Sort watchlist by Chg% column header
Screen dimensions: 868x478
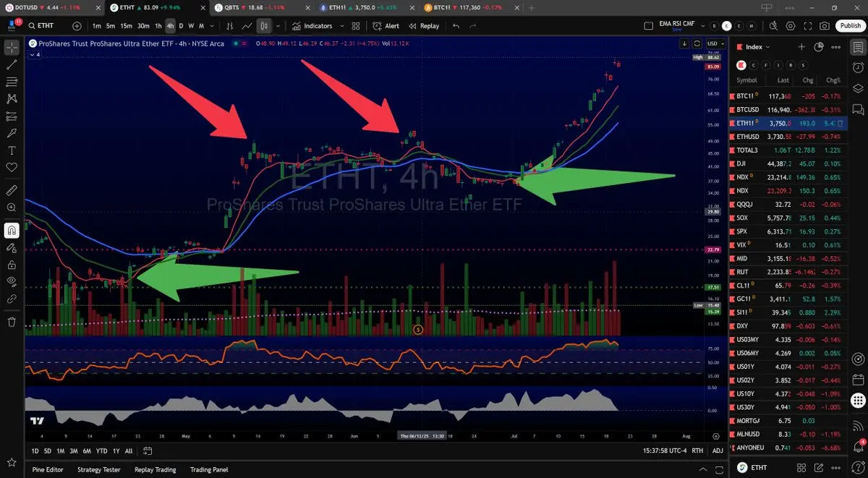[834, 80]
